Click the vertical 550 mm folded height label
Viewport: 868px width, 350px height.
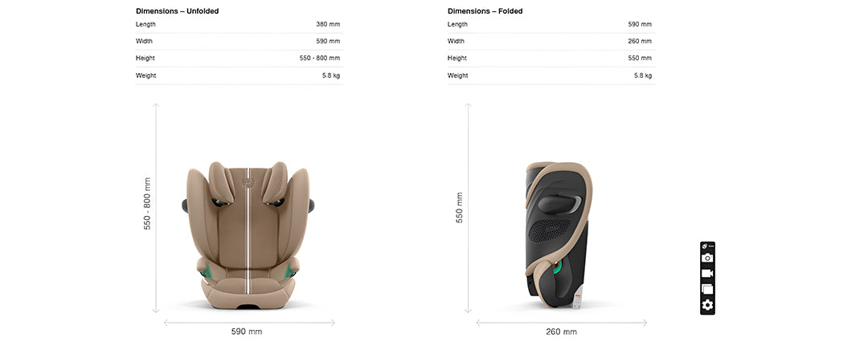click(460, 207)
